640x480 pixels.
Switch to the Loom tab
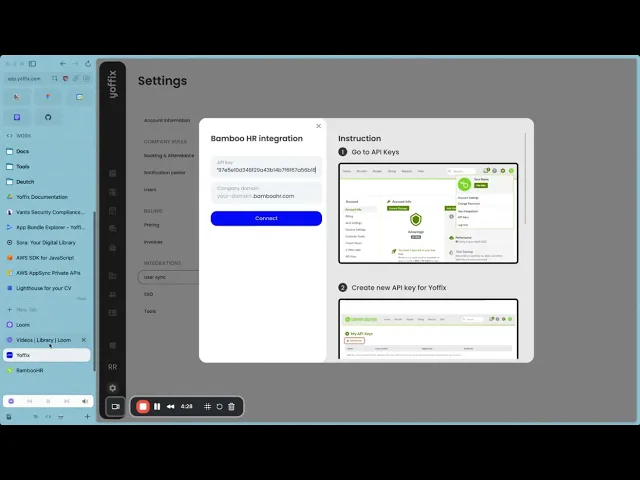coord(47,324)
